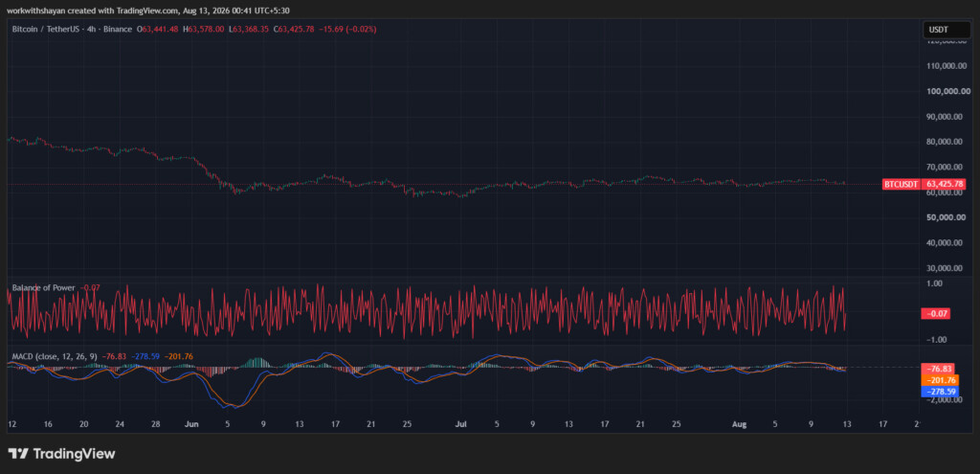Image resolution: width=980 pixels, height=474 pixels.
Task: Click the red −0.07 axis tag
Action: point(936,314)
